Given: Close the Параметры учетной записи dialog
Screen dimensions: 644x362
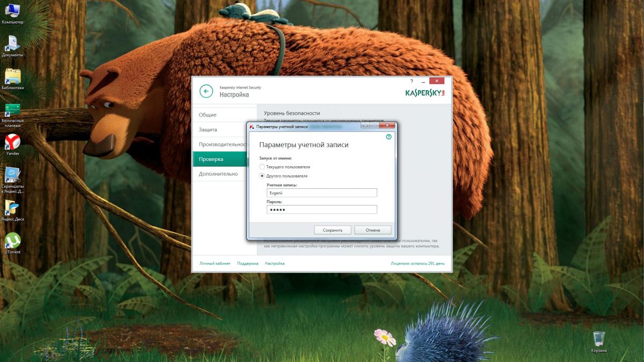Looking at the screenshot, I should pos(388,127).
